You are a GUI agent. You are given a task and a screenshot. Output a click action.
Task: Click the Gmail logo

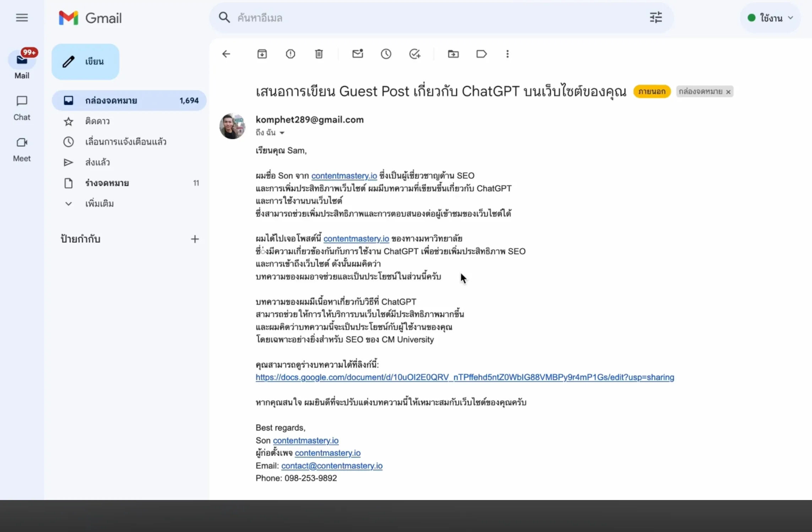90,18
